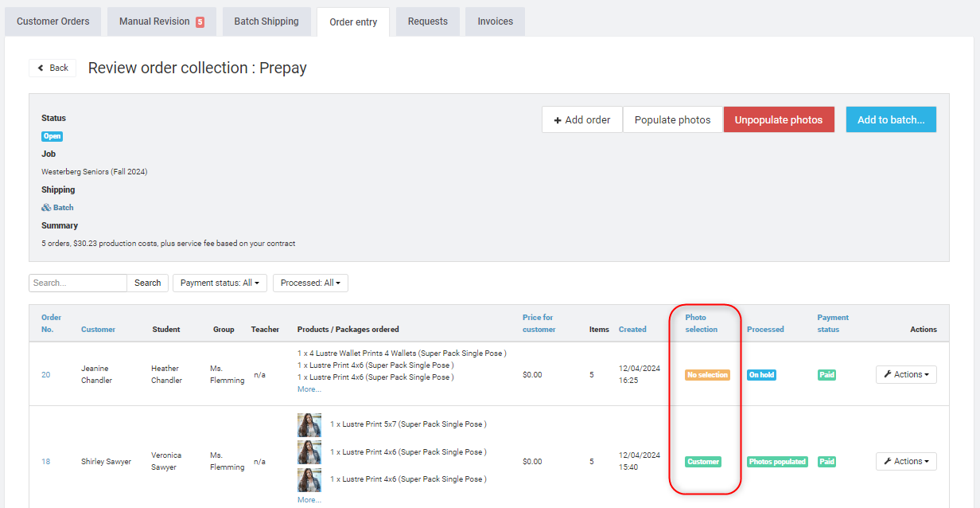Click the Back button
This screenshot has width=980, height=508.
point(52,68)
